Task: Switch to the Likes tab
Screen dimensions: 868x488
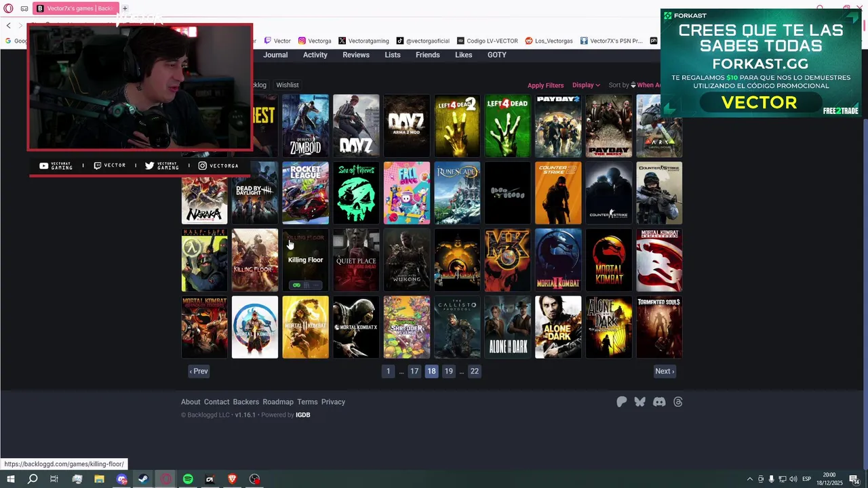Action: pyautogui.click(x=464, y=55)
